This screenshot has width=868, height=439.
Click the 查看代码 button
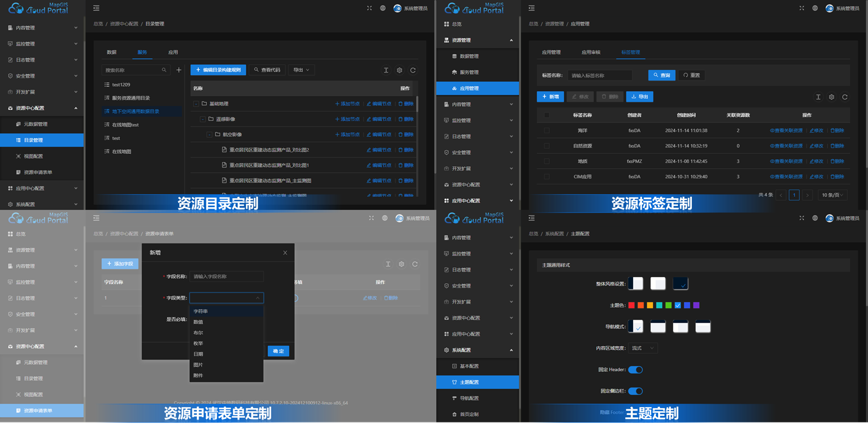[x=267, y=70]
